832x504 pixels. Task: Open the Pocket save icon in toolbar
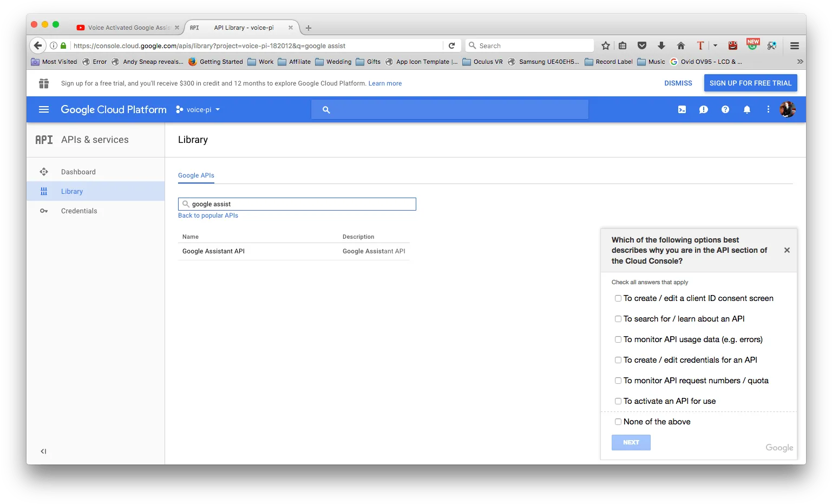click(x=642, y=45)
